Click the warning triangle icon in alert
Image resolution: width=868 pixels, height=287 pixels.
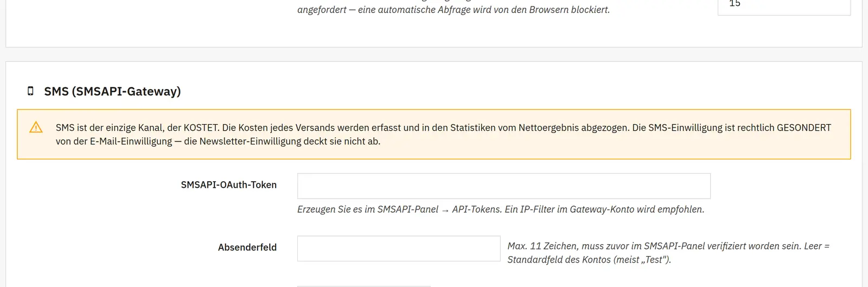[x=36, y=127]
